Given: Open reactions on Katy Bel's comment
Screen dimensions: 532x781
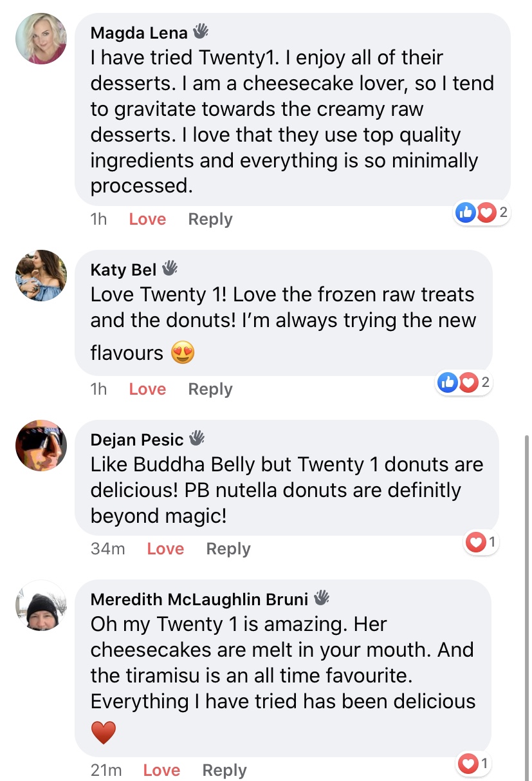Looking at the screenshot, I should point(463,382).
